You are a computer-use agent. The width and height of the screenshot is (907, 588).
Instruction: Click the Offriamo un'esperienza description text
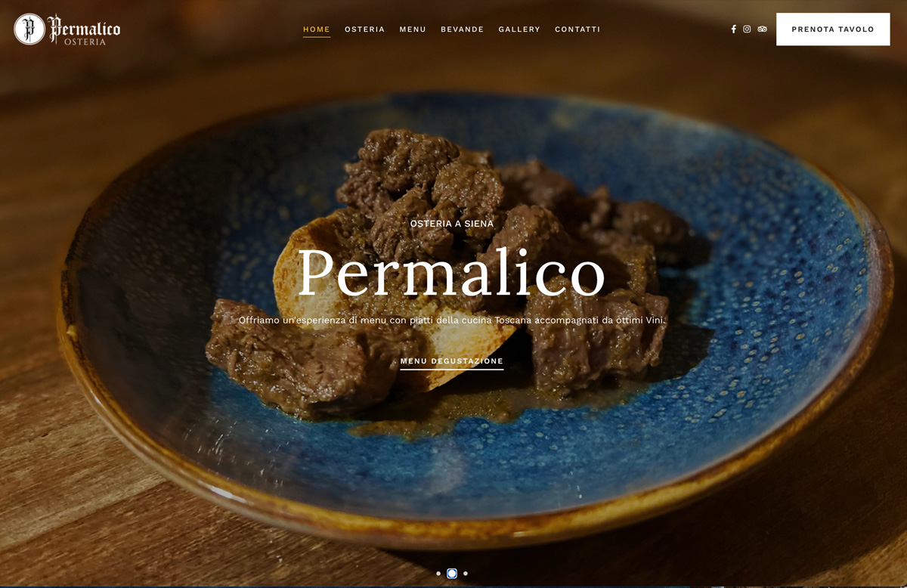[452, 320]
